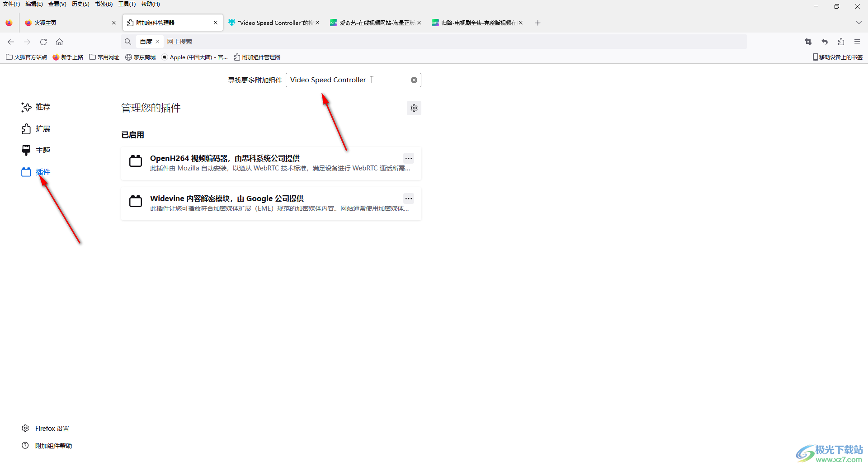Screen dimensions: 868x467
Task: Open 移动设备上的书签 folder
Action: pos(838,57)
